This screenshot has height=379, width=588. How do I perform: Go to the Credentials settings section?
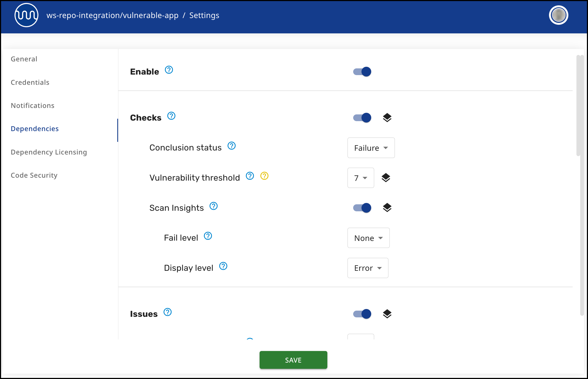pyautogui.click(x=30, y=82)
